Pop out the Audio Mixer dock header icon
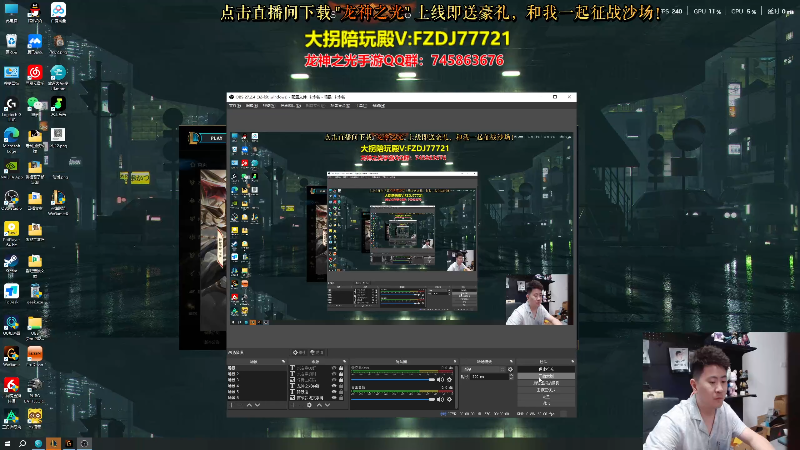The image size is (800, 450). click(455, 361)
